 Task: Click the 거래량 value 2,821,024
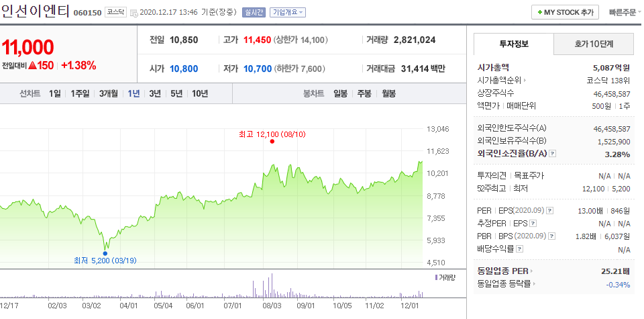(415, 40)
